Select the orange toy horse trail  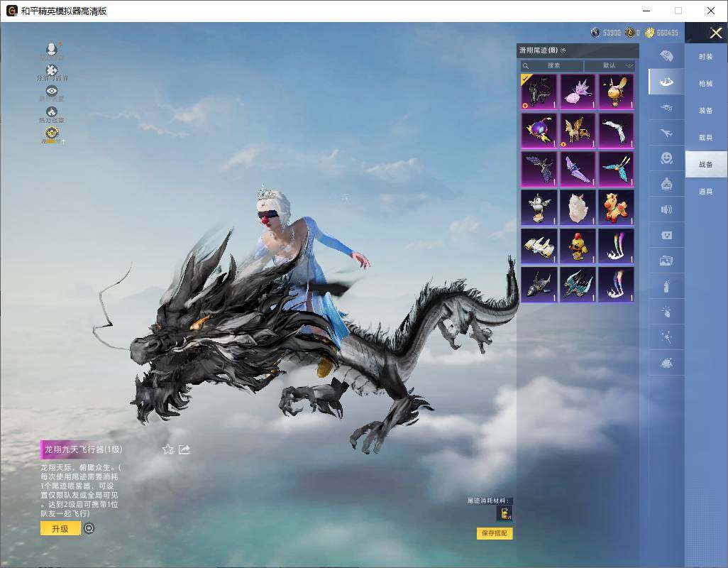[x=616, y=207]
